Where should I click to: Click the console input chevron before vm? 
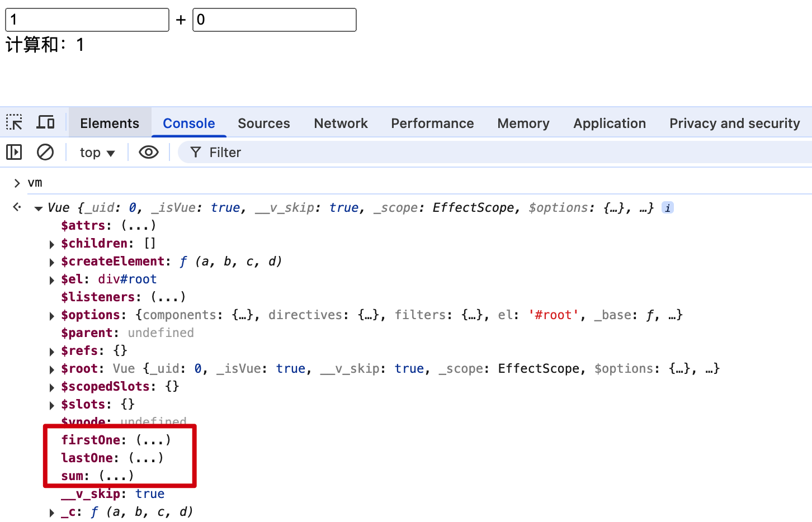17,183
